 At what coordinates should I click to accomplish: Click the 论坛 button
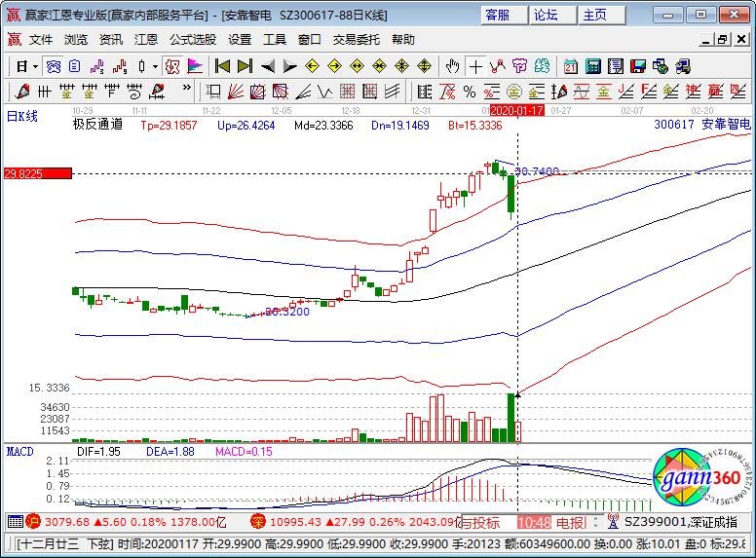coord(546,15)
